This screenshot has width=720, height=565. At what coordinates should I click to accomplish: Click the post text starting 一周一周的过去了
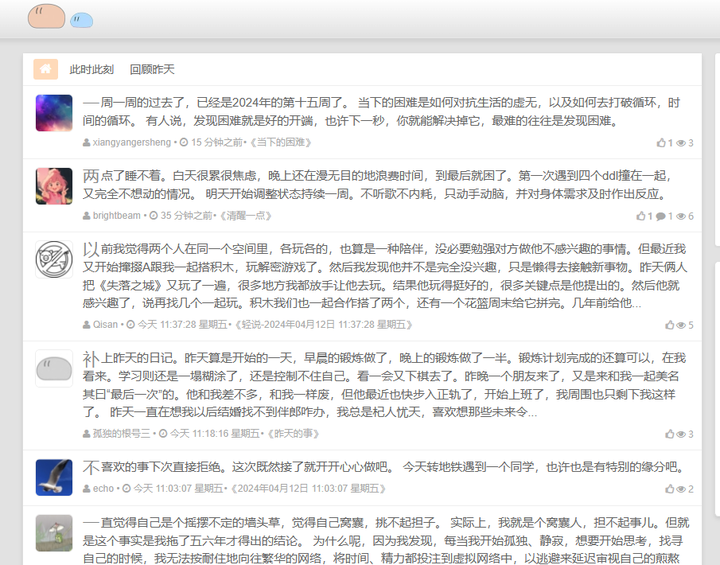pos(381,112)
